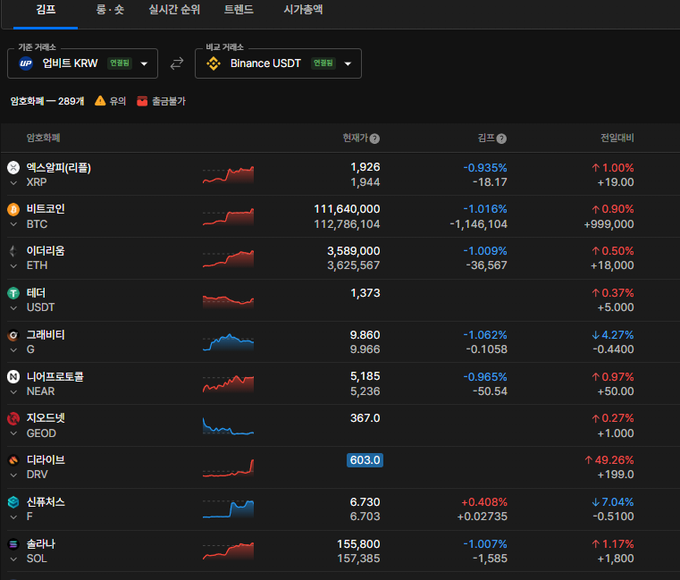Click the GEOD coin logo icon
680x580 pixels.
(x=13, y=419)
